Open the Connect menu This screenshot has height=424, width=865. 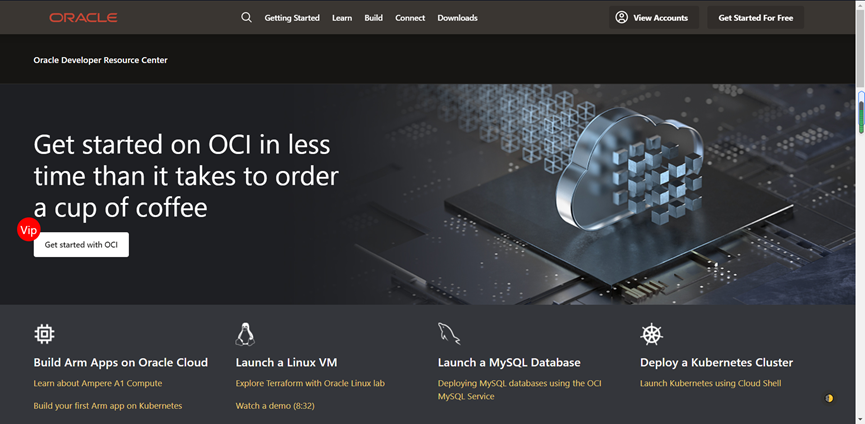click(410, 18)
